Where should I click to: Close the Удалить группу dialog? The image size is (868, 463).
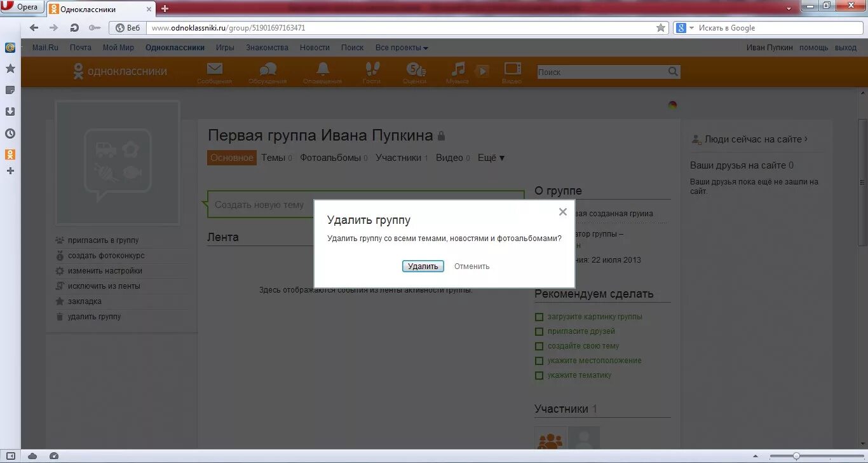[x=562, y=212]
